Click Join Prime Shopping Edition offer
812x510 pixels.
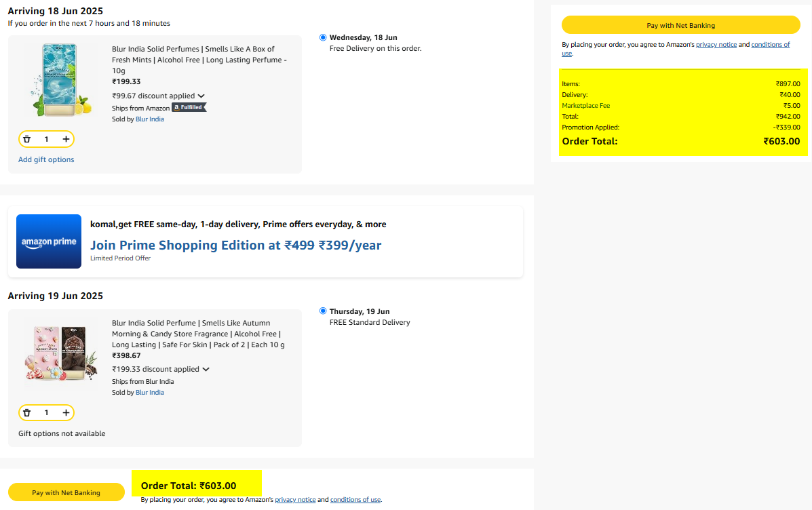coord(235,245)
